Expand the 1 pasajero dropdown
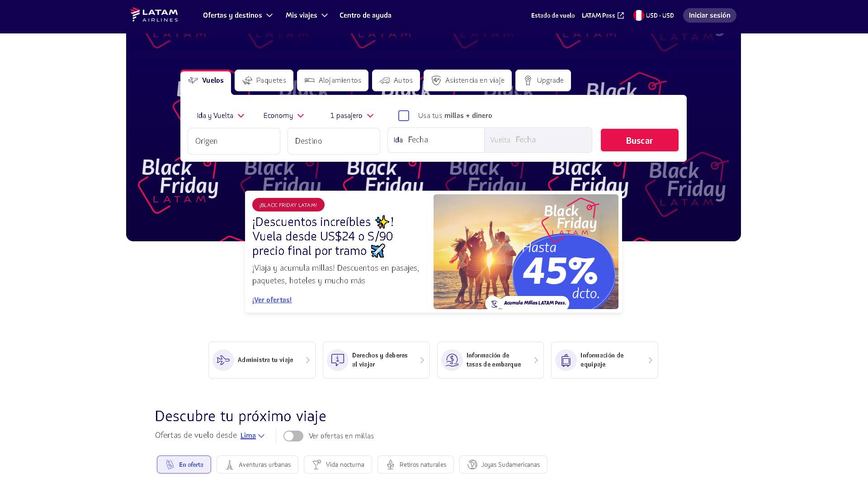Screen dimensions: 868x488 [x=352, y=116]
